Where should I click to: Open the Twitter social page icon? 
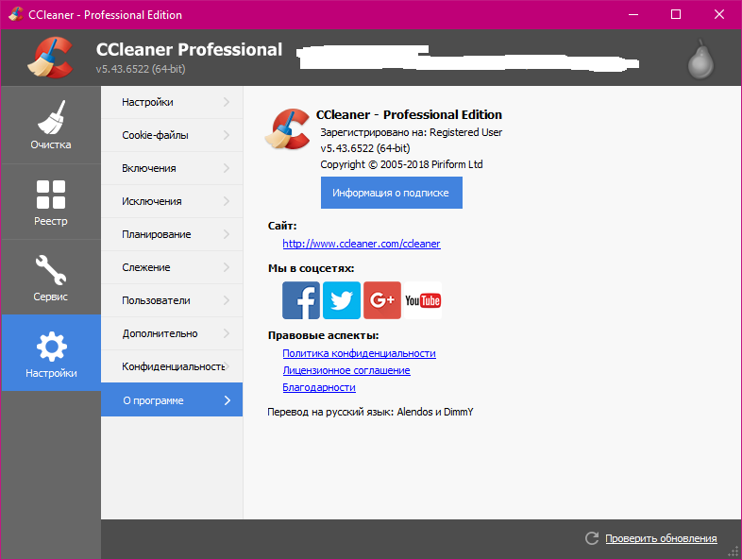[342, 300]
